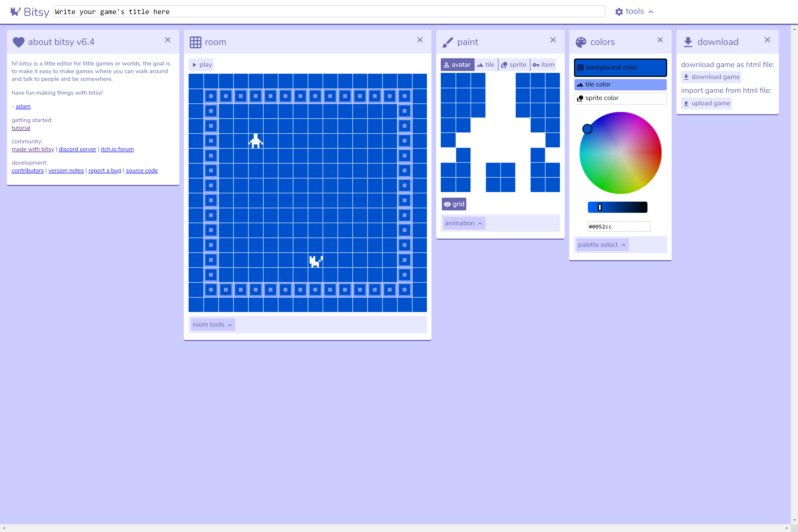Expand the palette select section
The image size is (798, 532).
pos(601,244)
